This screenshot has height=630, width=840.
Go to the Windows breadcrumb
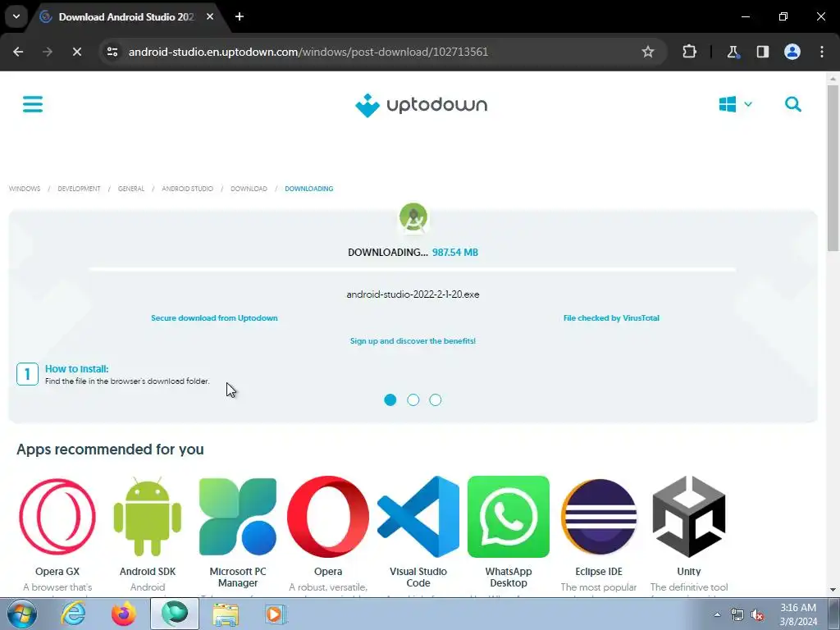pos(25,189)
